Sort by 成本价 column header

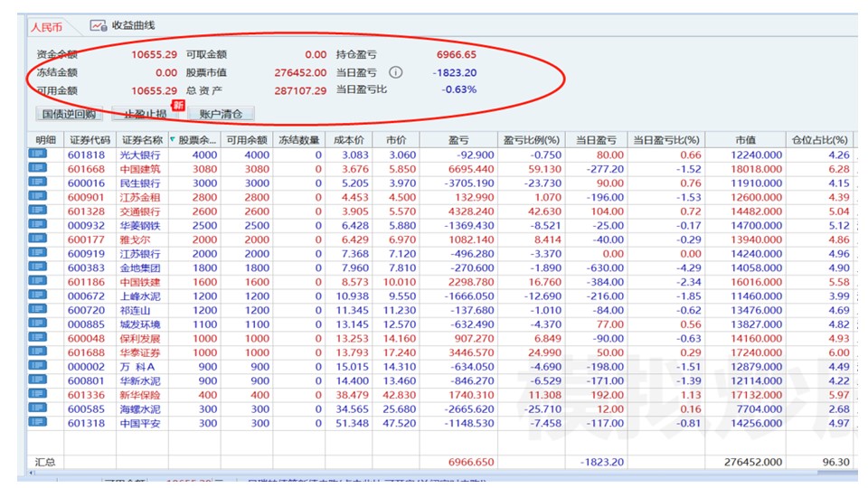pos(349,140)
